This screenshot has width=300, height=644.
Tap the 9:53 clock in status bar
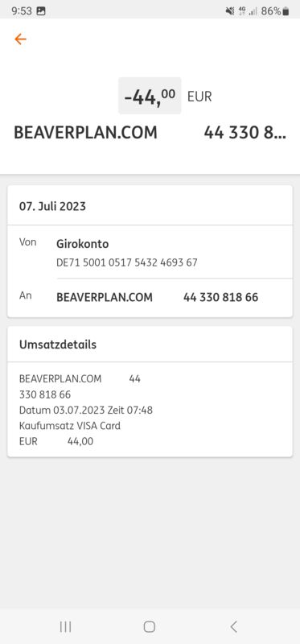(x=22, y=11)
